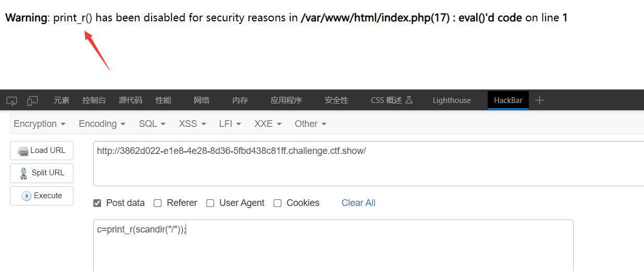
Task: Click into the URL text field
Action: 368,163
